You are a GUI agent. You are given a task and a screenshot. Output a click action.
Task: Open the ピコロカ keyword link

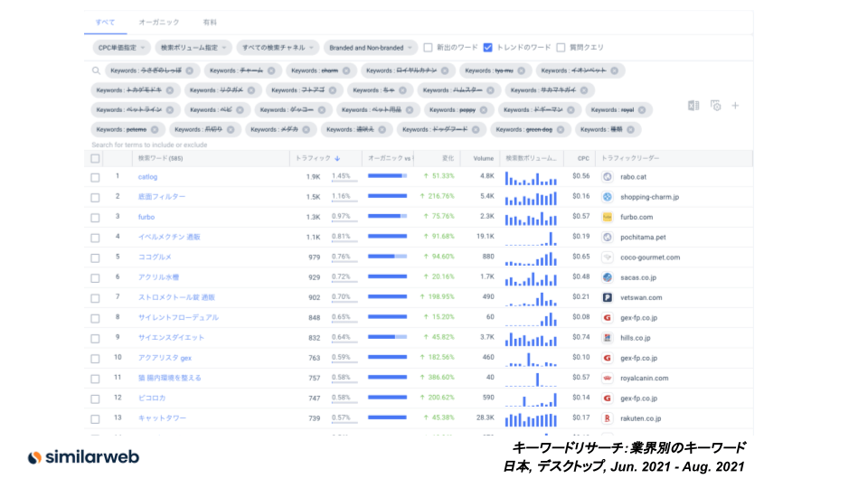[x=152, y=398]
